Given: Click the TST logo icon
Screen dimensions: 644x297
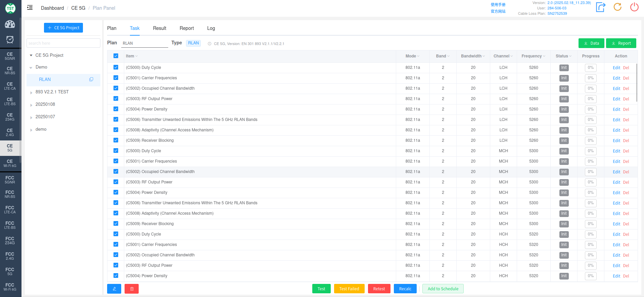Looking at the screenshot, I should point(10,8).
